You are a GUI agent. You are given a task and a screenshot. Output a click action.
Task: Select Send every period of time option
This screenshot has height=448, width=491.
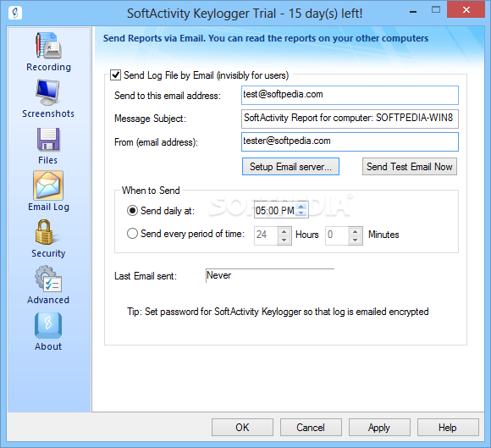(x=132, y=234)
